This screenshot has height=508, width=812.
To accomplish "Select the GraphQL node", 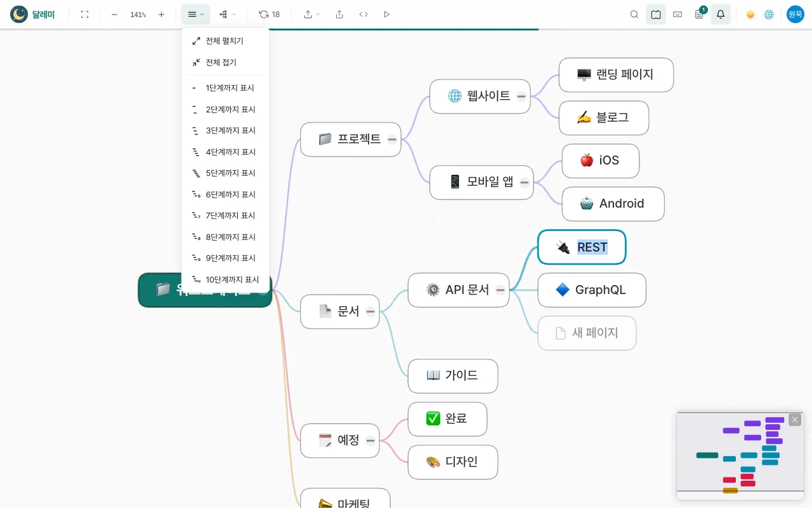I will click(592, 290).
